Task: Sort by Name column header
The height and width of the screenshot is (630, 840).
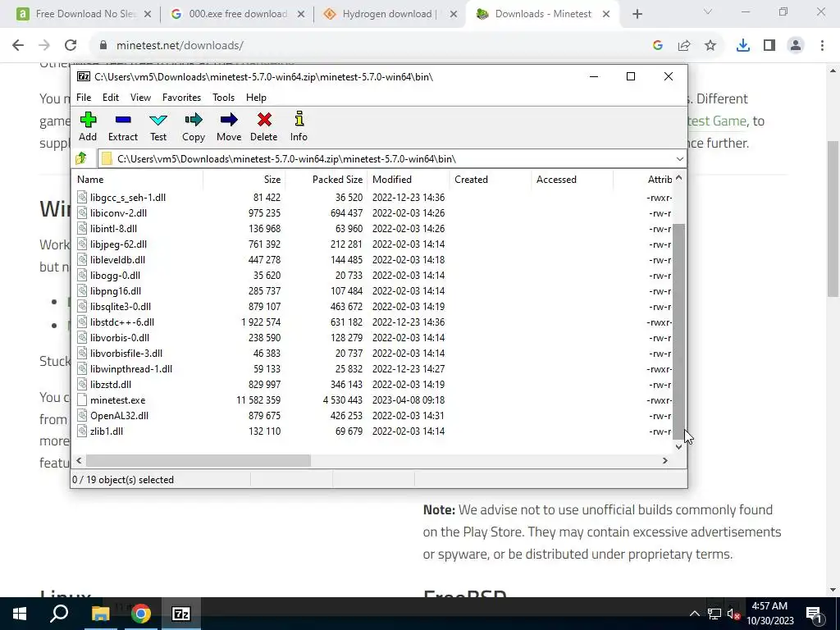Action: coord(138,180)
